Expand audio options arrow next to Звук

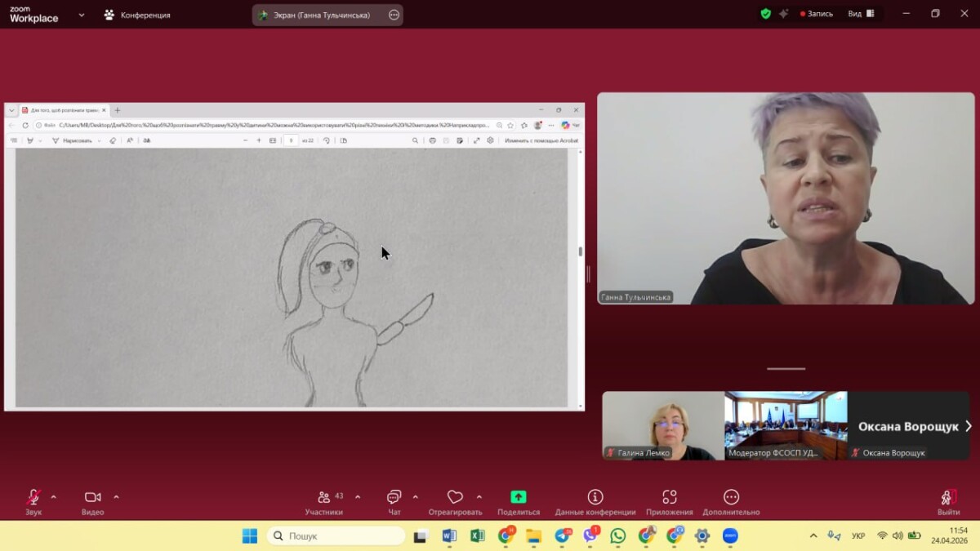click(54, 496)
